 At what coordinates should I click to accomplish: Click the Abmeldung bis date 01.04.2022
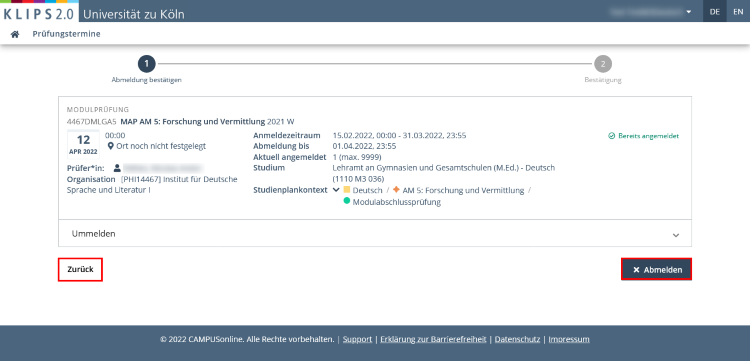[364, 146]
